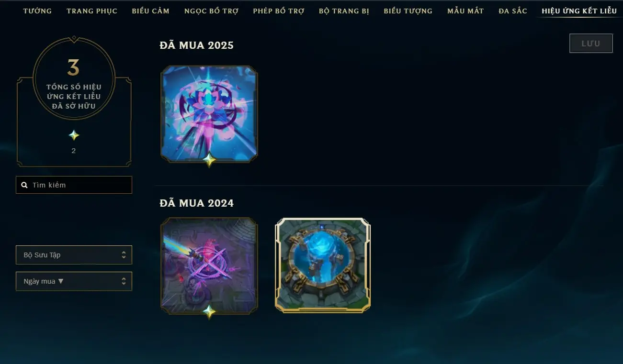
Task: Switch to the Tướng tab
Action: click(37, 11)
